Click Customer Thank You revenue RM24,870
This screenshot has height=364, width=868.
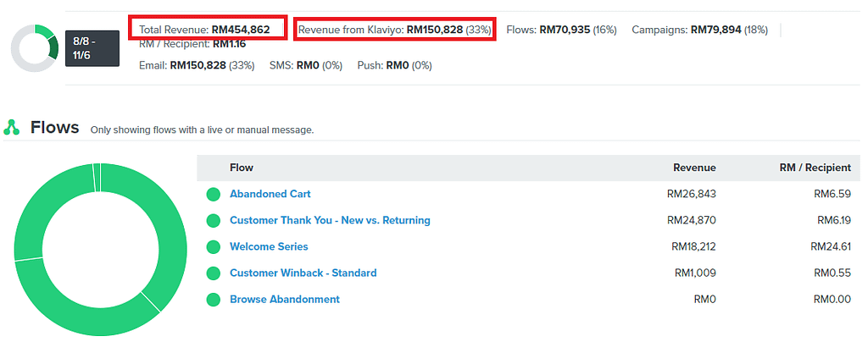[692, 220]
